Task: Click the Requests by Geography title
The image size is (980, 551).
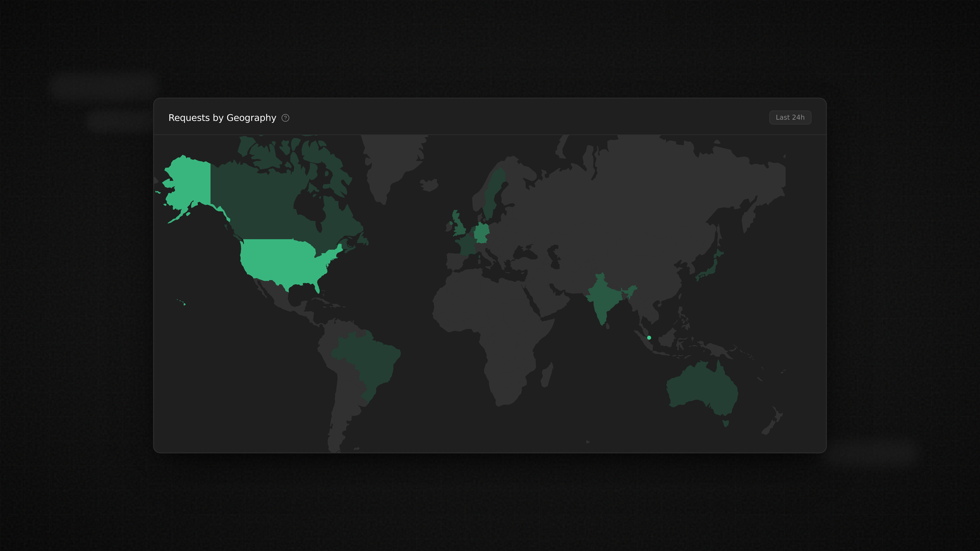Action: 222,118
